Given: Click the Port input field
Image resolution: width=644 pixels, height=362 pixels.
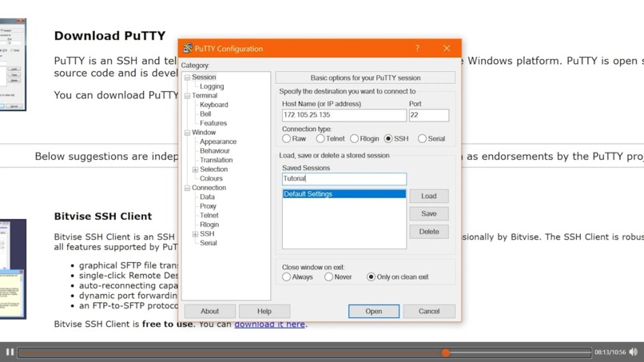Looking at the screenshot, I should (429, 115).
